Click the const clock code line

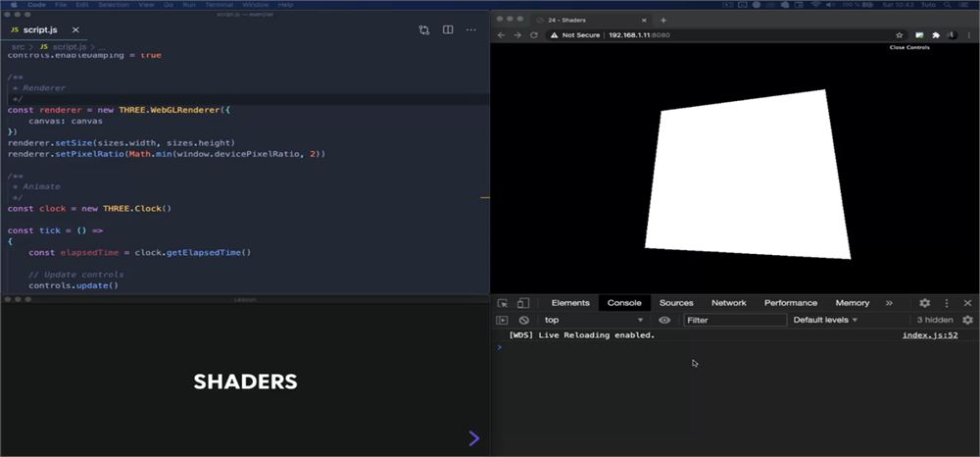[89, 208]
